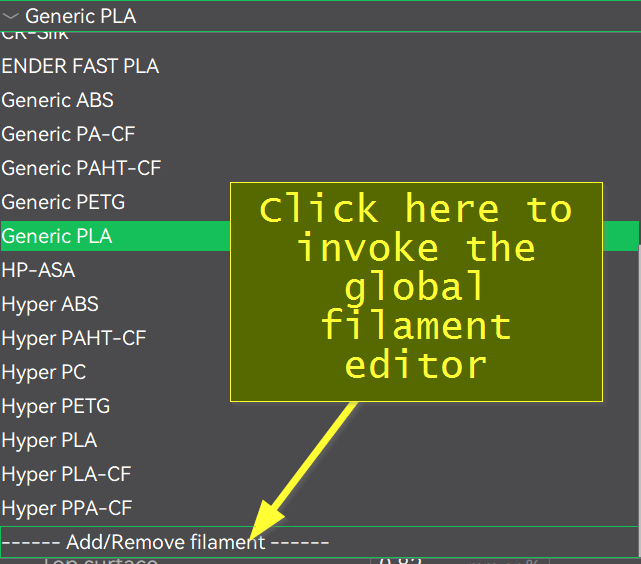Select the partially visible CR-Silk item
This screenshot has width=641, height=564.
[x=35, y=36]
